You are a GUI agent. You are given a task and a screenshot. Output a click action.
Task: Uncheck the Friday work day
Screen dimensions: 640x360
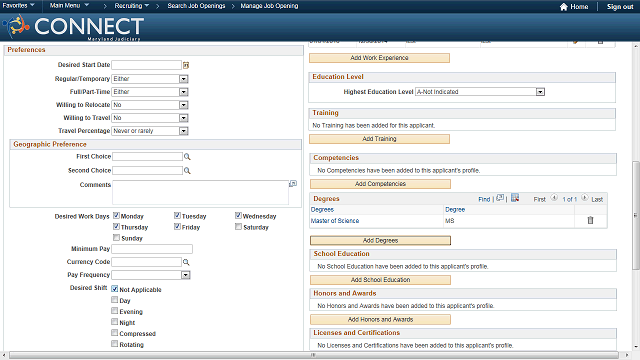(x=177, y=227)
